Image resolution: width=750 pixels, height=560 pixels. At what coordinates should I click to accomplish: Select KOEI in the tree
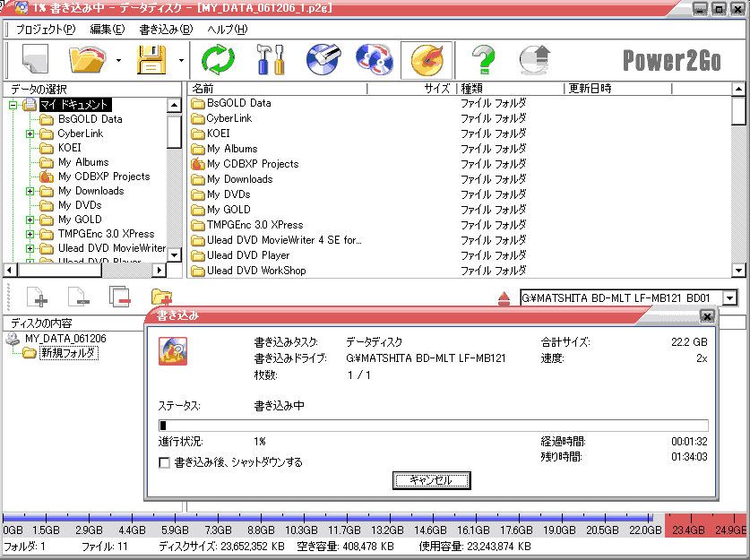69,148
